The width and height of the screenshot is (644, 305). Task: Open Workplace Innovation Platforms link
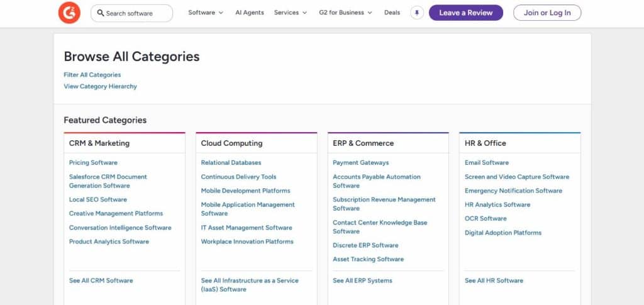tap(247, 241)
